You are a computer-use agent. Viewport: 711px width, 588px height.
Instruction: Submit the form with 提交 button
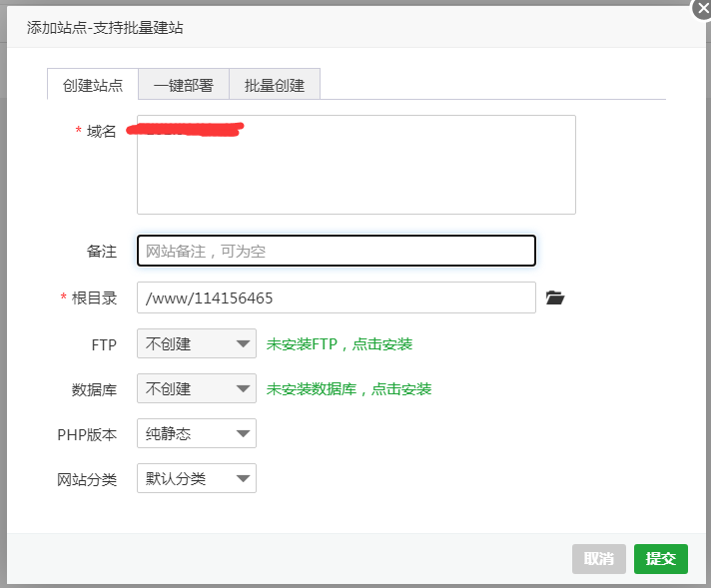[x=661, y=558]
